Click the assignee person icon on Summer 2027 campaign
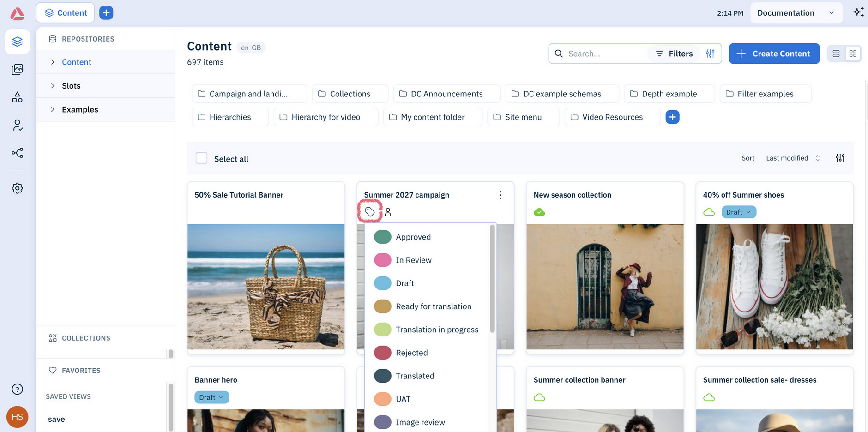The width and height of the screenshot is (868, 432). (388, 212)
